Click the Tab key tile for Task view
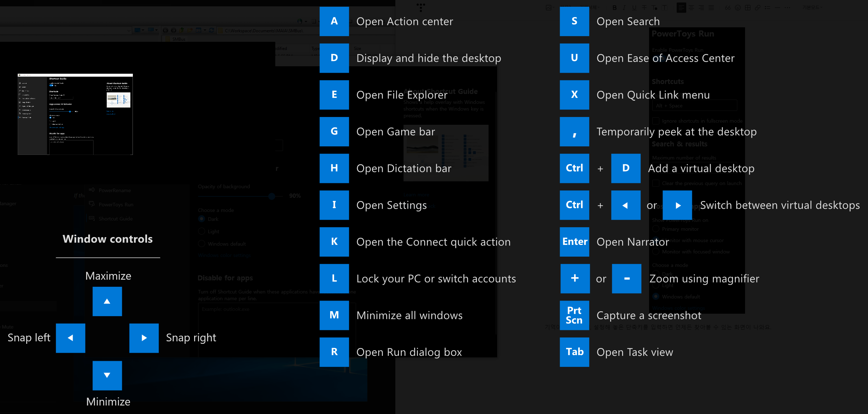This screenshot has height=414, width=868. click(x=574, y=352)
